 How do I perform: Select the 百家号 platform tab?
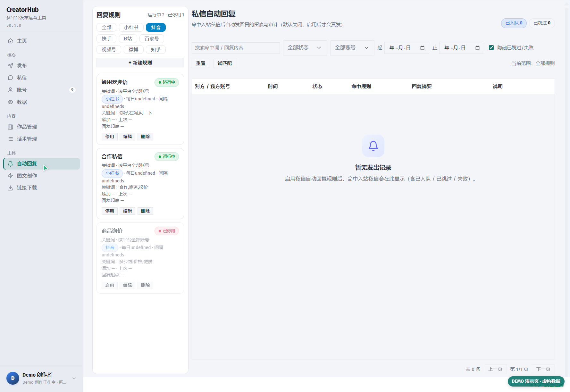[152, 39]
